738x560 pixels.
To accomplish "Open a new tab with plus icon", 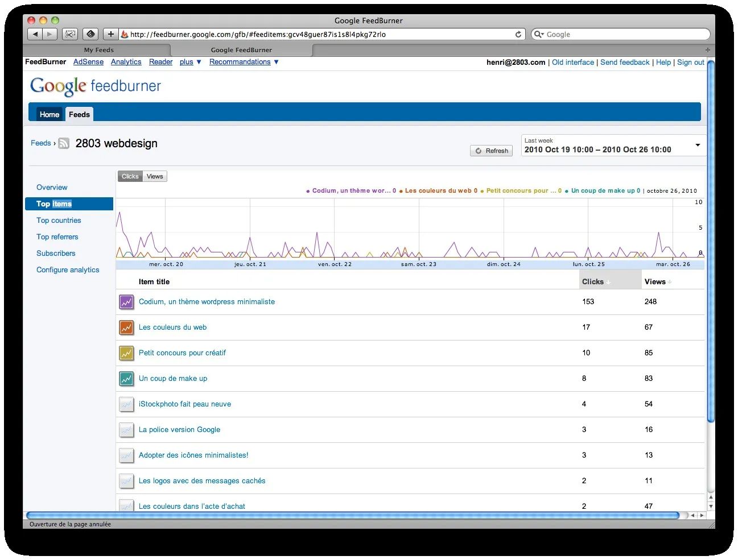I will coord(708,49).
